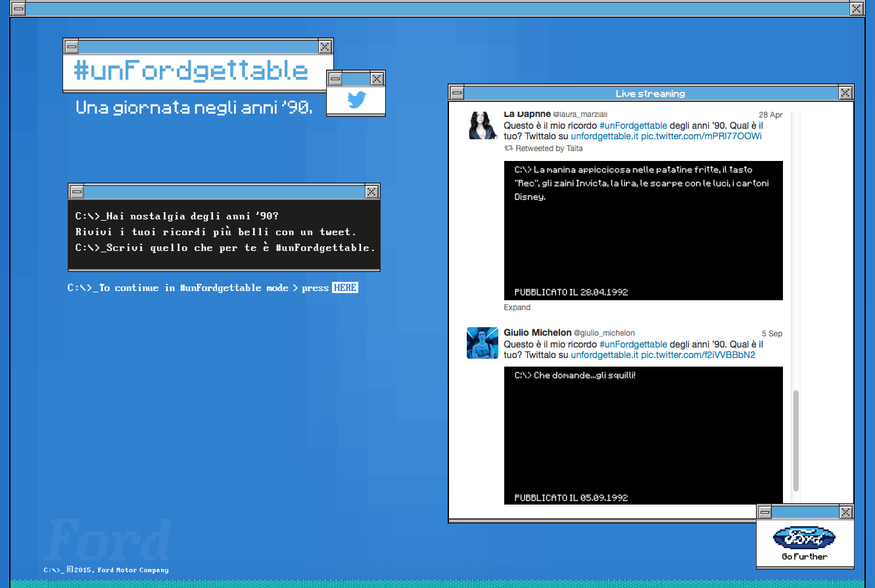
Task: Close the Live streaming window
Action: tap(846, 93)
